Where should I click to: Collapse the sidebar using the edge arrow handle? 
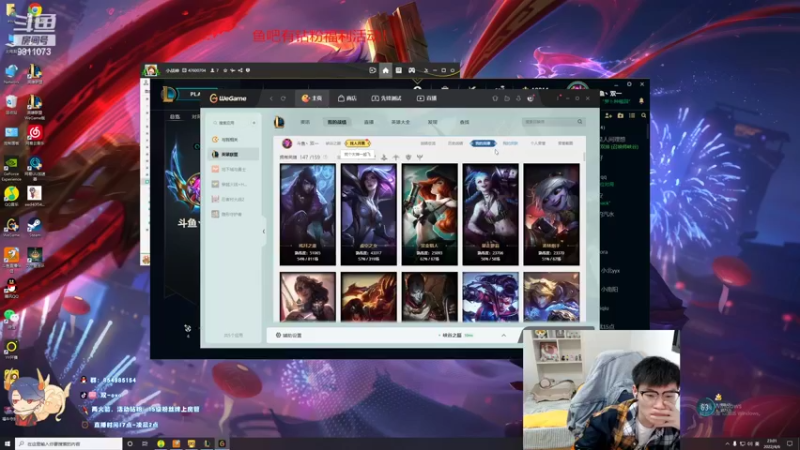[264, 231]
